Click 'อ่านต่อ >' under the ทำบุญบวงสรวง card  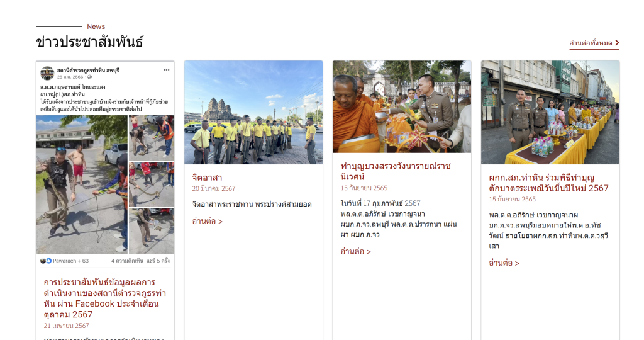click(x=355, y=251)
